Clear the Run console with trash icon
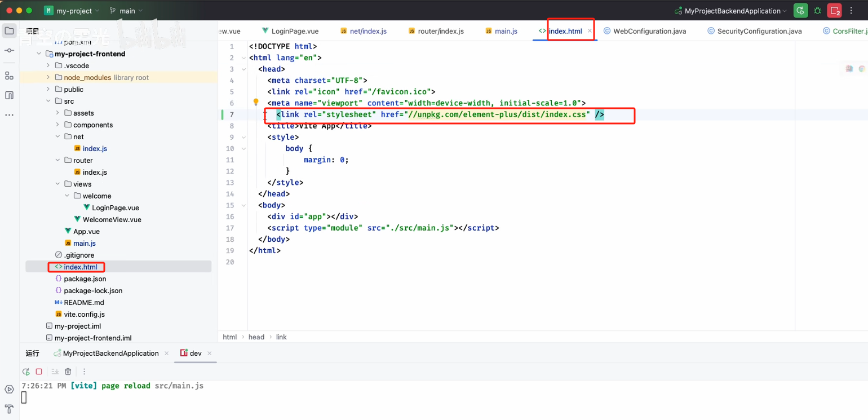The width and height of the screenshot is (868, 420). 68,372
